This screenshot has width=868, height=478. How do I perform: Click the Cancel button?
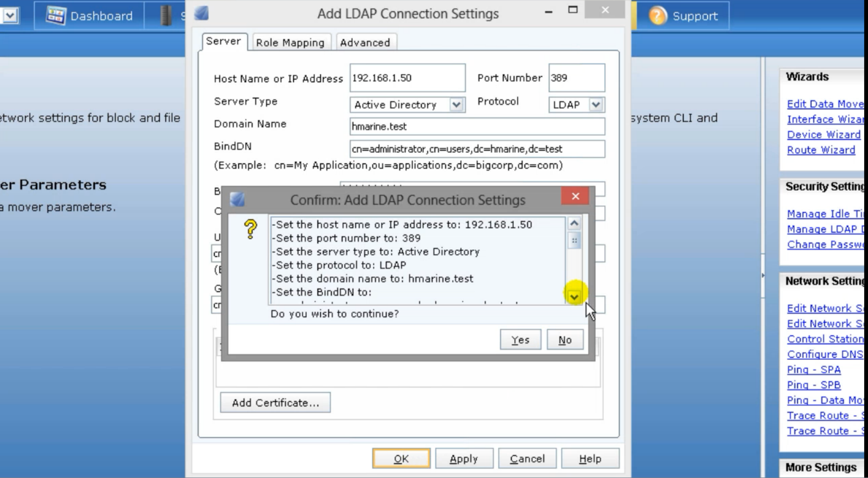[527, 458]
